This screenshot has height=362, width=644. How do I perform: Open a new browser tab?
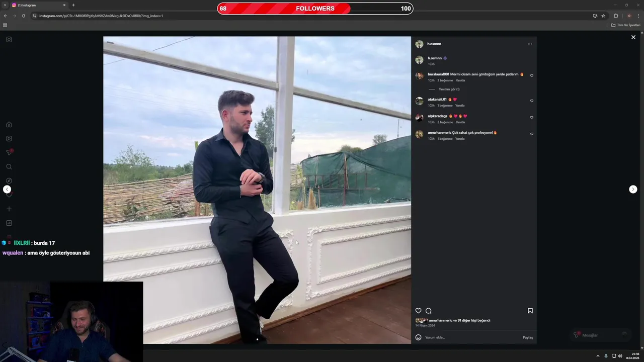(73, 5)
